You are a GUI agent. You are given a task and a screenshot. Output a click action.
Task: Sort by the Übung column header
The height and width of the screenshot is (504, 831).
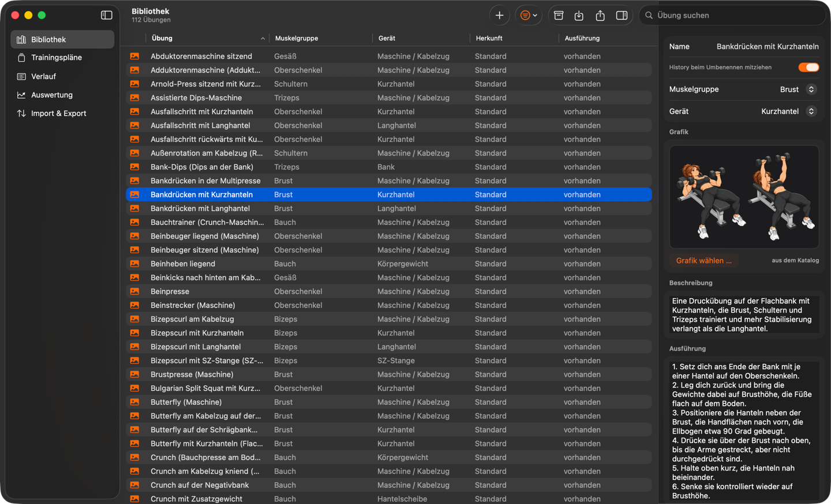pos(208,38)
